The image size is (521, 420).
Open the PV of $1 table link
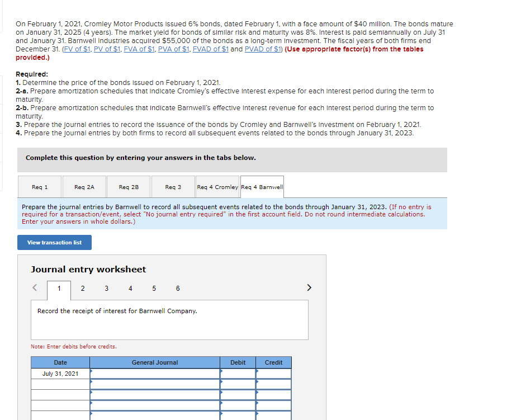[107, 49]
